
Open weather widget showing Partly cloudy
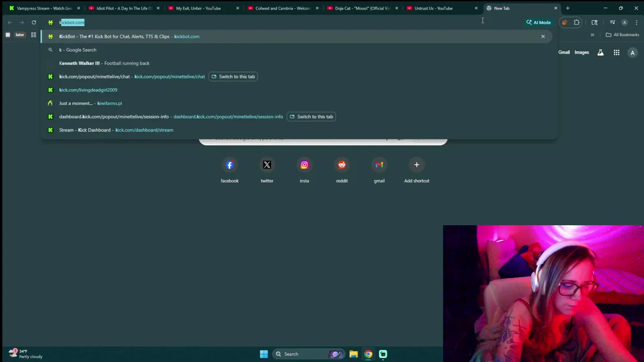(25, 354)
